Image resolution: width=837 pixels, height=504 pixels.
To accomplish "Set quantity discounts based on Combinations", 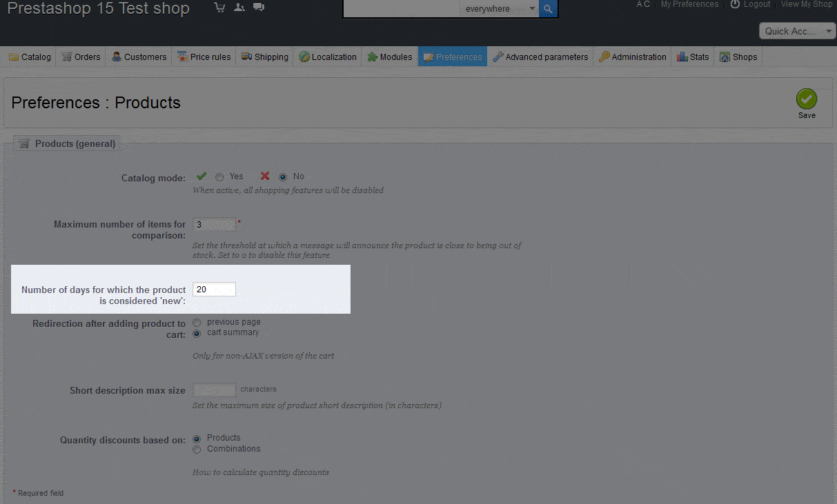I will (x=197, y=450).
